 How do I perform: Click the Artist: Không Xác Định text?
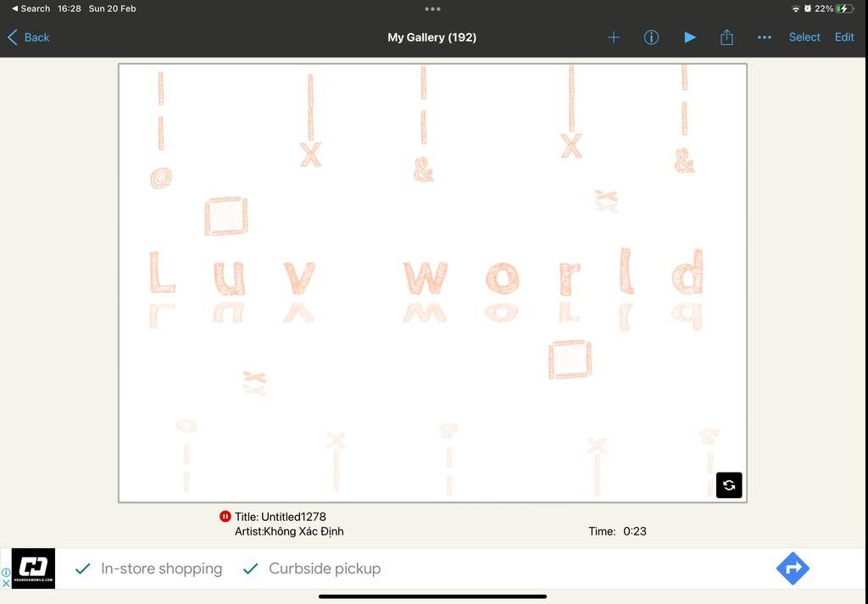pyautogui.click(x=289, y=531)
